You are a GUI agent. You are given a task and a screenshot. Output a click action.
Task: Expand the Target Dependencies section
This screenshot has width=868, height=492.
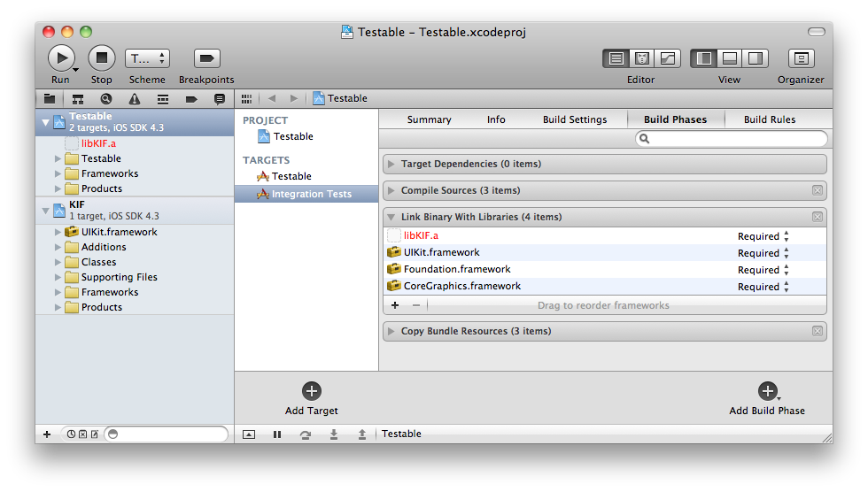tap(391, 165)
